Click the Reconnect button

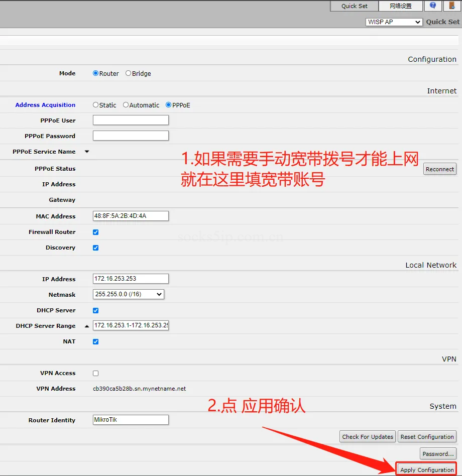[439, 169]
